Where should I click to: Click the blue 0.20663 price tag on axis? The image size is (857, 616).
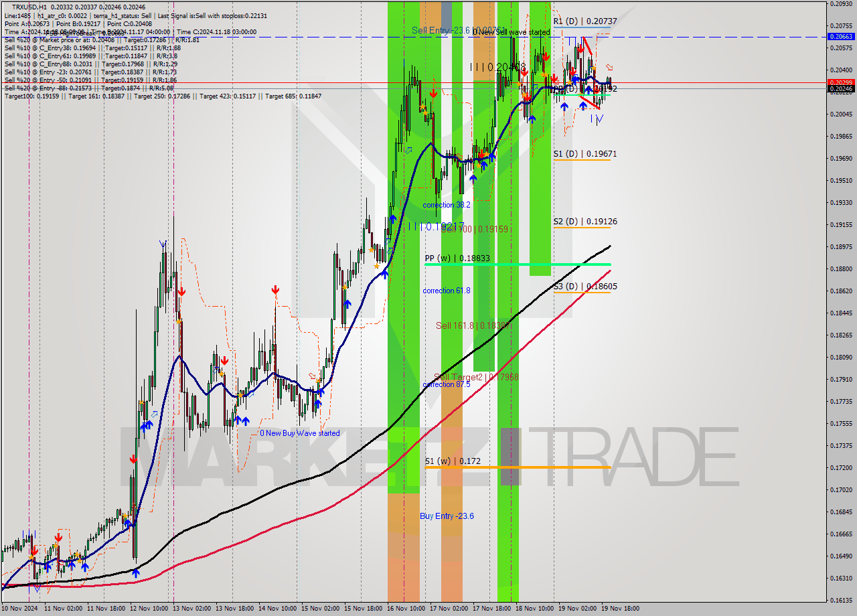coord(840,37)
